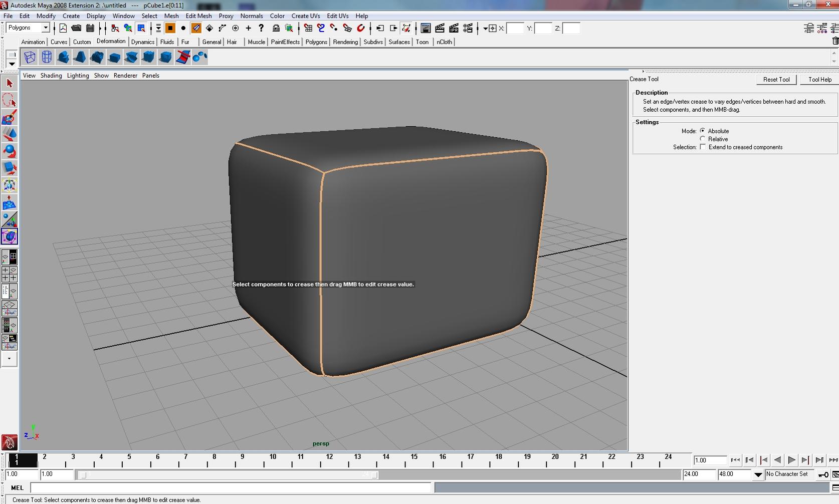
Task: Click the Reset Tool button
Action: pyautogui.click(x=776, y=79)
